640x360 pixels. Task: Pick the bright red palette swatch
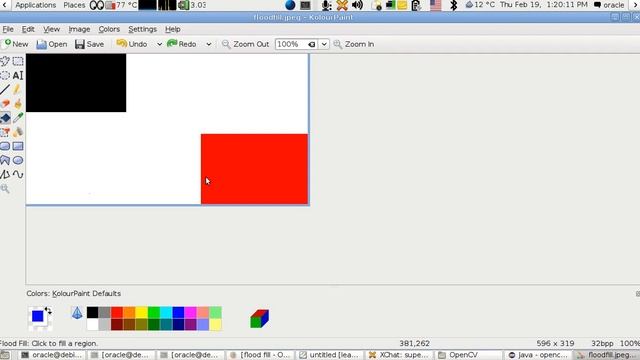(117, 312)
